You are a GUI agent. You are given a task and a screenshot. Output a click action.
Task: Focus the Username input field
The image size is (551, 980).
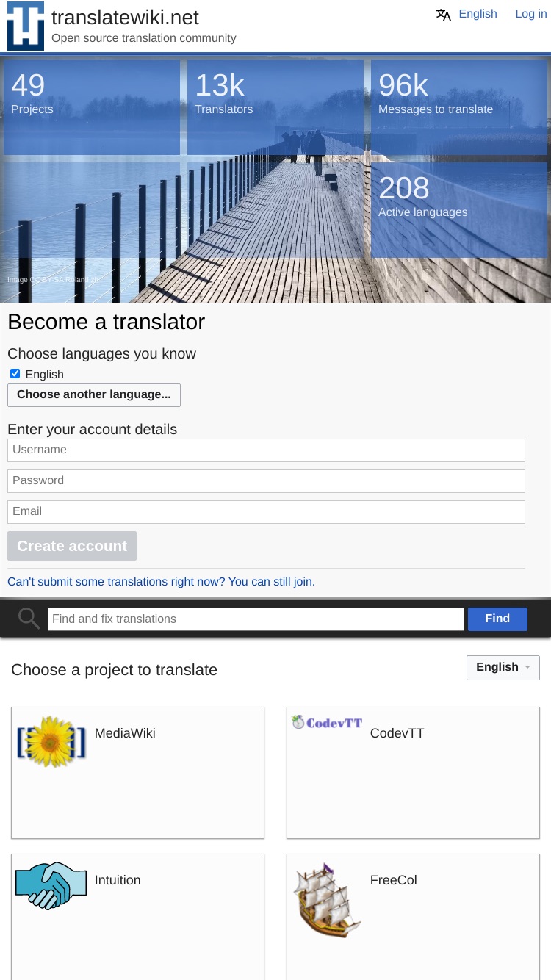[x=266, y=450]
